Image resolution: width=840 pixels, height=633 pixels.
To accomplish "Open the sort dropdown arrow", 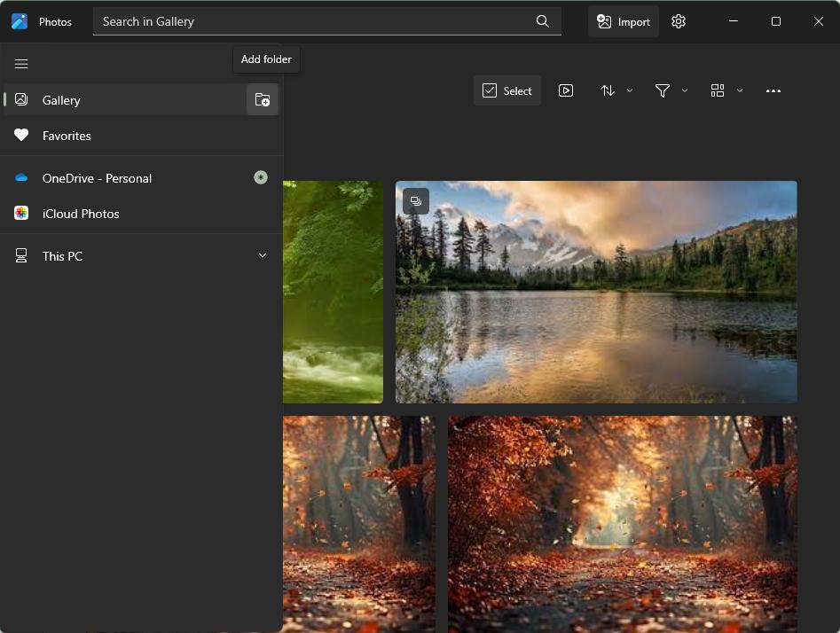I will point(630,90).
